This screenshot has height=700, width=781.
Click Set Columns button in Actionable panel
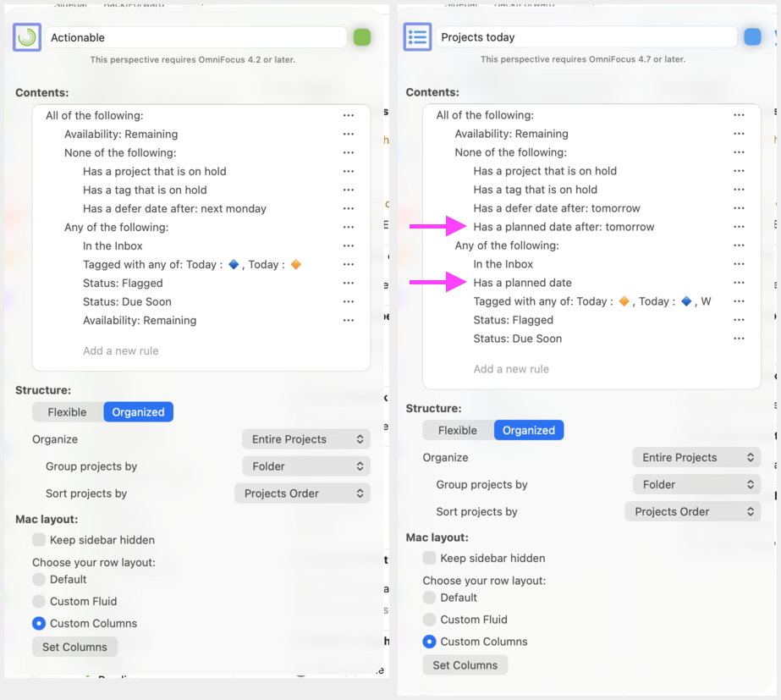(x=74, y=648)
